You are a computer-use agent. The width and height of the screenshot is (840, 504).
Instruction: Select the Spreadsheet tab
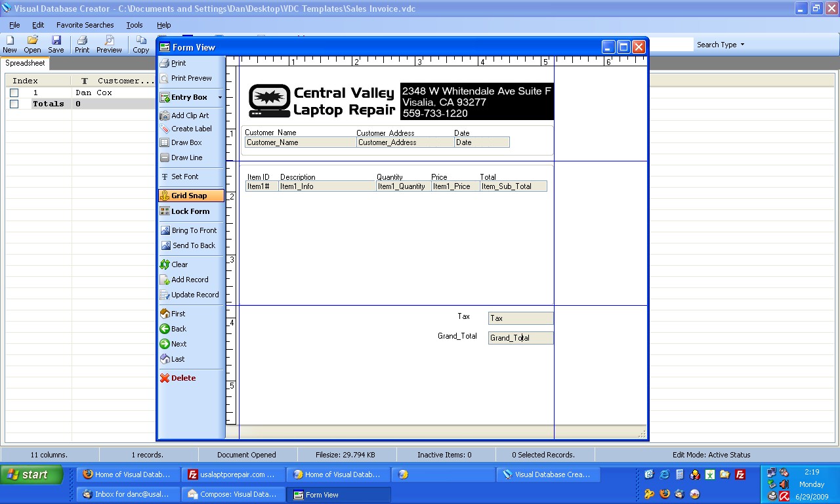coord(26,64)
